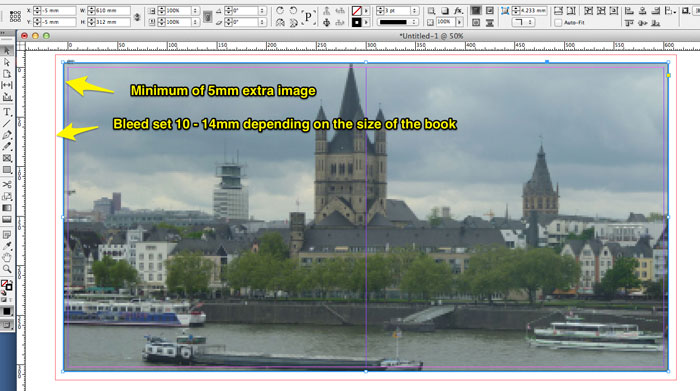
Task: Click the reference point locator grid
Action: [x=15, y=16]
